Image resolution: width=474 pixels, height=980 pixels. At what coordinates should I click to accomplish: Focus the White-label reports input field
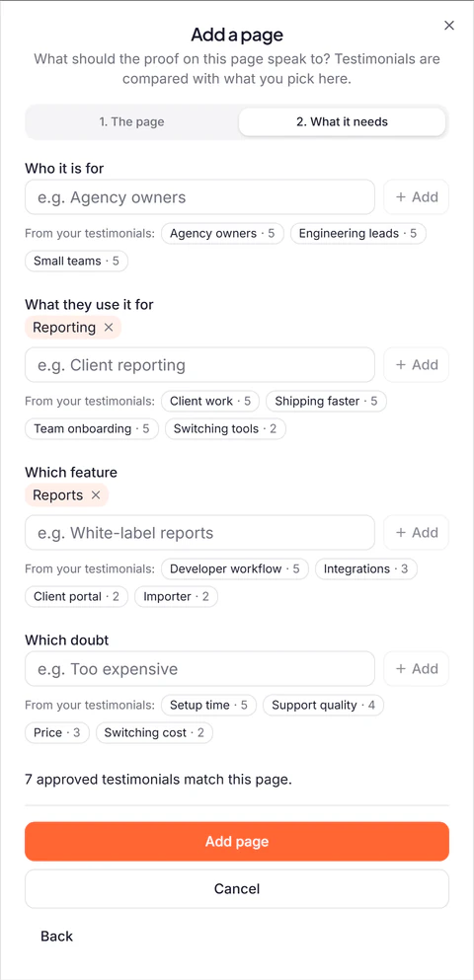pos(200,533)
